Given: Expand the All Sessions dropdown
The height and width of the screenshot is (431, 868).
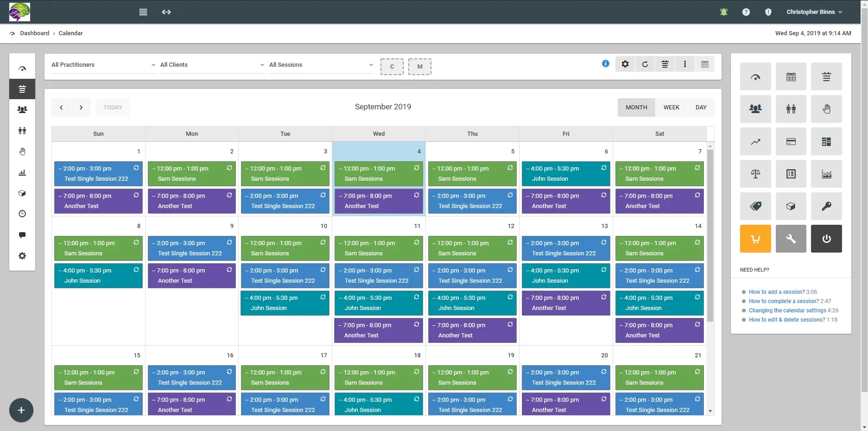Looking at the screenshot, I should click(x=321, y=65).
